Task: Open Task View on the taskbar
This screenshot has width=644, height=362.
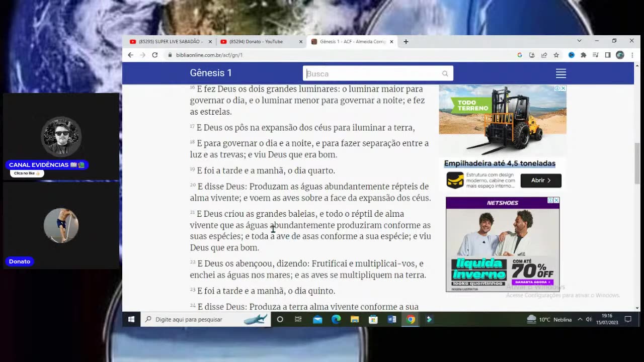Action: point(298,319)
